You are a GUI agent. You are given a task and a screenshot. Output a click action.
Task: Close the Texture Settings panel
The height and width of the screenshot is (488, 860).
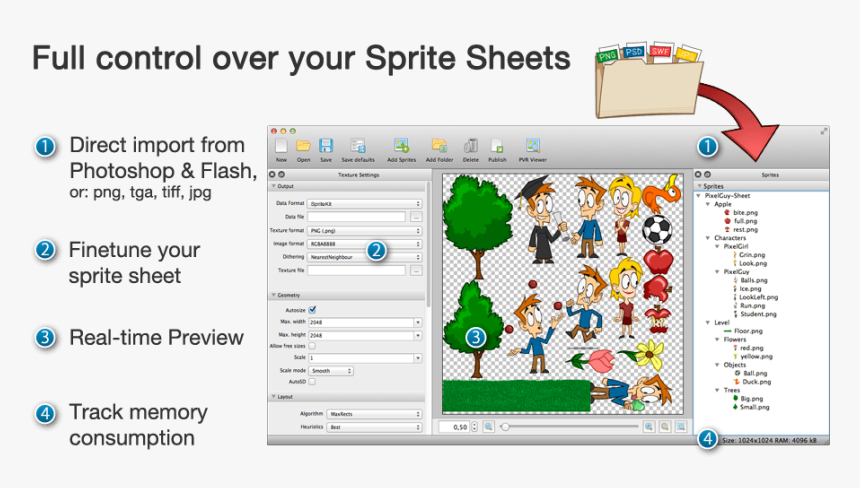pos(272,174)
